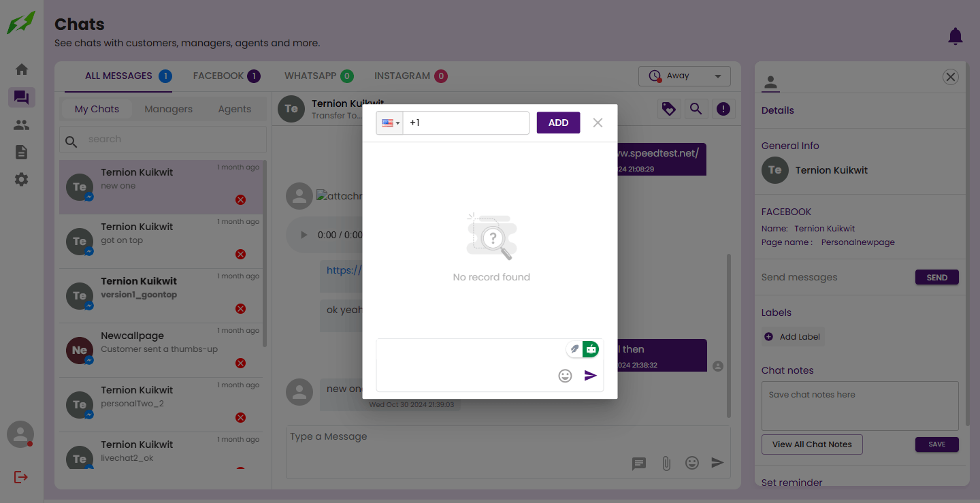Click View All Chat Notes button
The width and height of the screenshot is (980, 503).
point(811,444)
